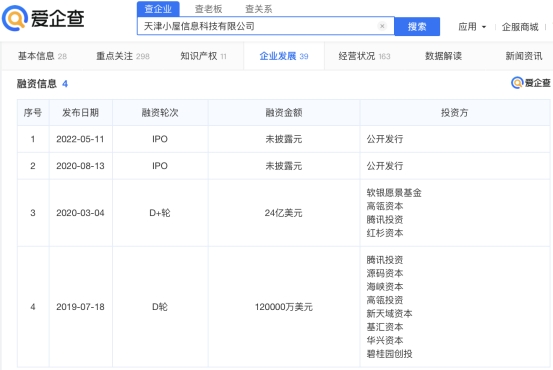Screen dimensions: 553x370
Task: Click the D+轮 round cell
Action: point(160,213)
